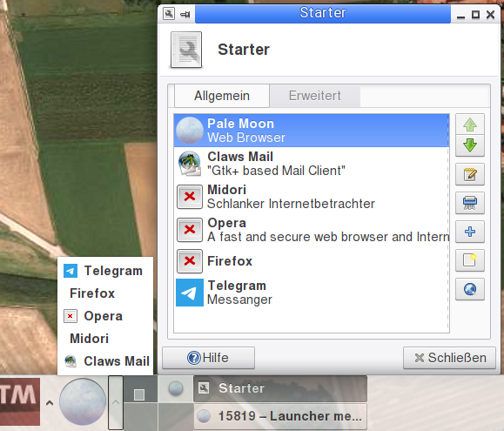Add a new item with the plus button

coord(469,232)
